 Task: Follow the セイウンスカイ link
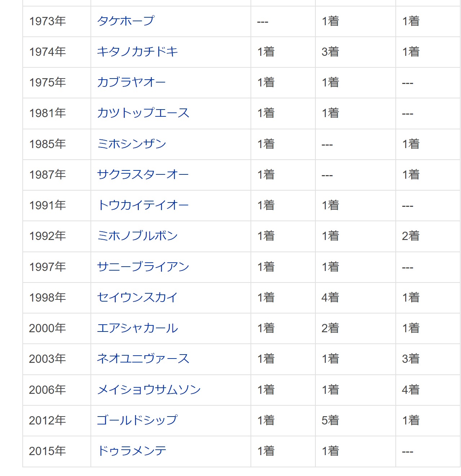pyautogui.click(x=137, y=298)
